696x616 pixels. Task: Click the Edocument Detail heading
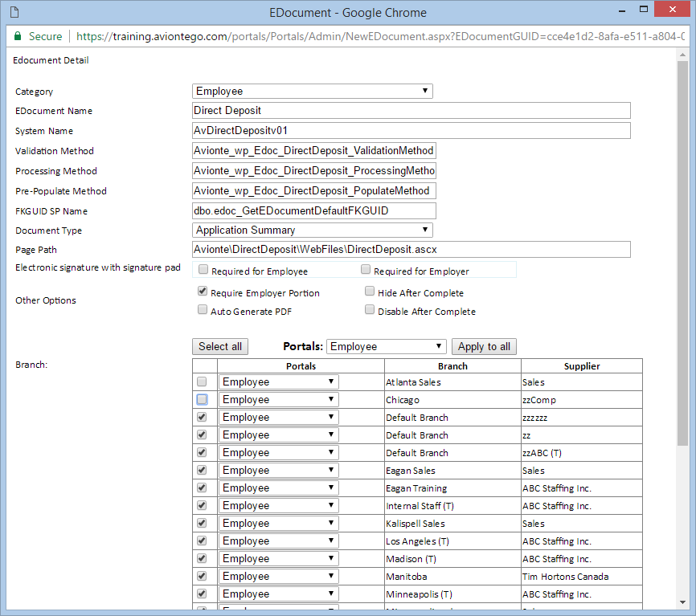(51, 60)
